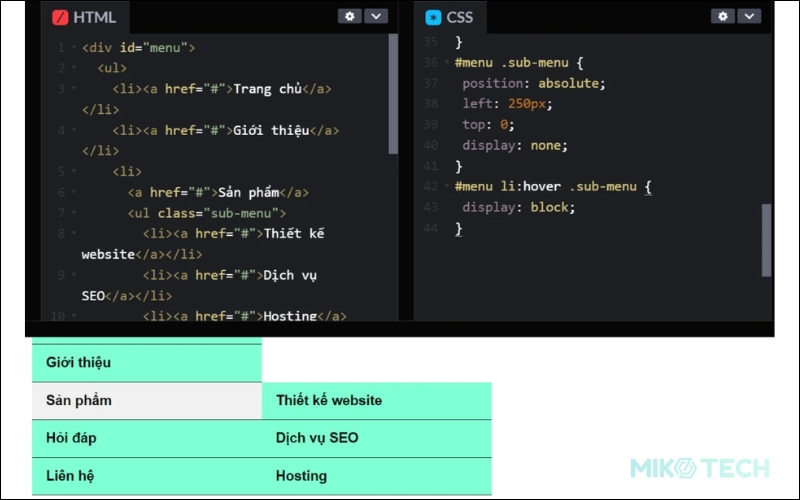The height and width of the screenshot is (500, 800).
Task: Click the blue asterisk CSS icon
Action: point(432,17)
